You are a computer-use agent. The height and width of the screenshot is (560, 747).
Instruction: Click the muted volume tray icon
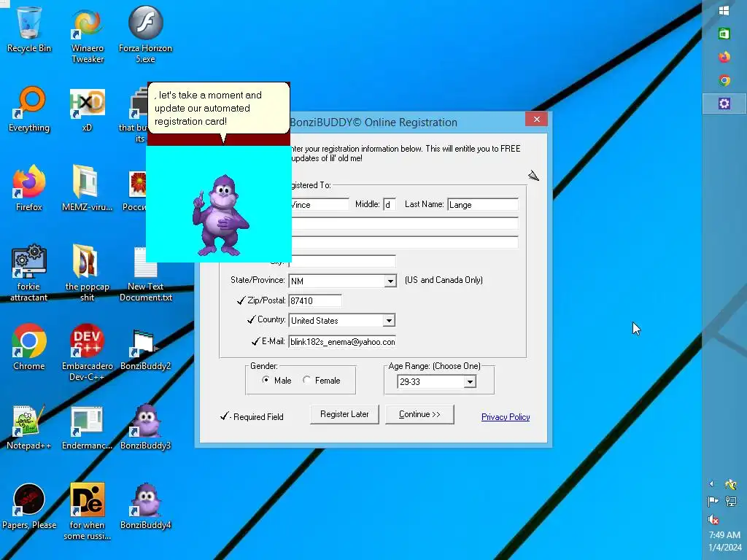click(x=713, y=519)
